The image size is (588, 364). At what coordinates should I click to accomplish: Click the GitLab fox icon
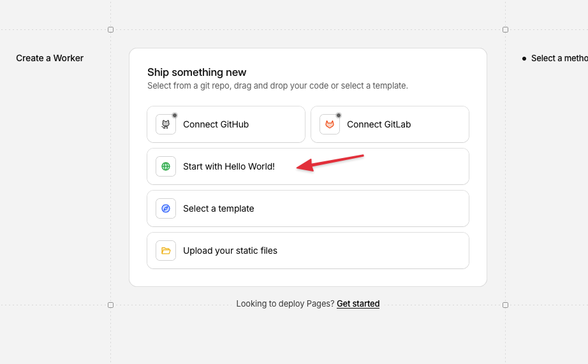click(x=330, y=124)
